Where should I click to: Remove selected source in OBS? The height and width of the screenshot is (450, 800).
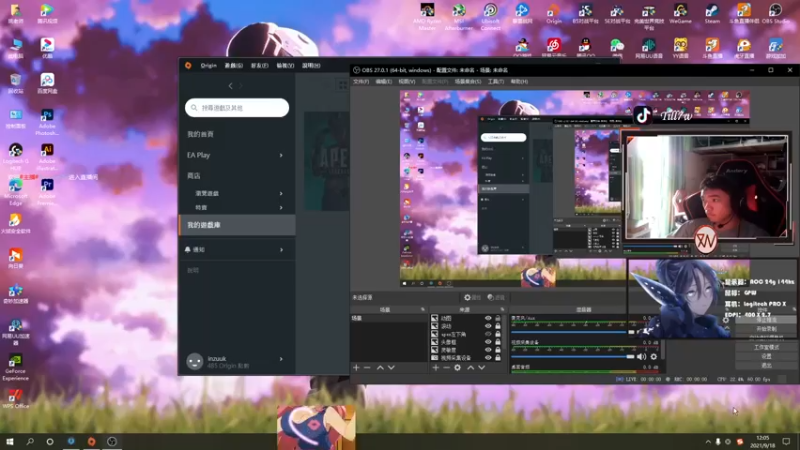pyautogui.click(x=446, y=367)
